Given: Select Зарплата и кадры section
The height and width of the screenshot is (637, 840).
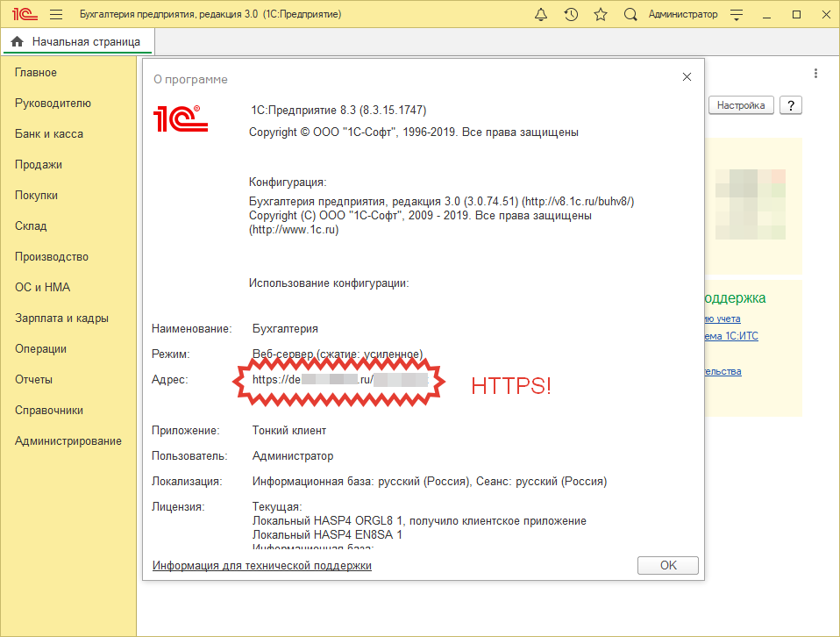Looking at the screenshot, I should click(61, 318).
